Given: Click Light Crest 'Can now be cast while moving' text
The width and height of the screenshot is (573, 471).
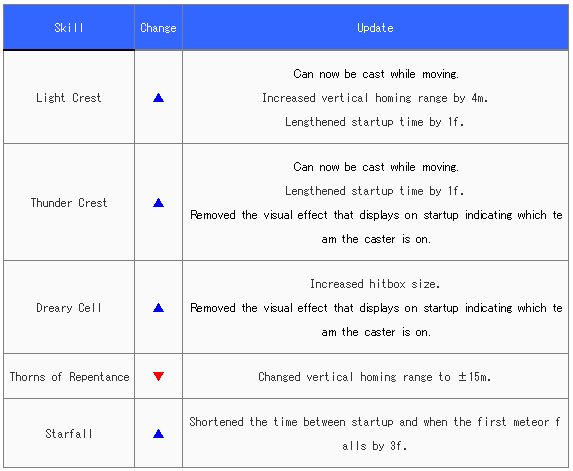Looking at the screenshot, I should [376, 74].
